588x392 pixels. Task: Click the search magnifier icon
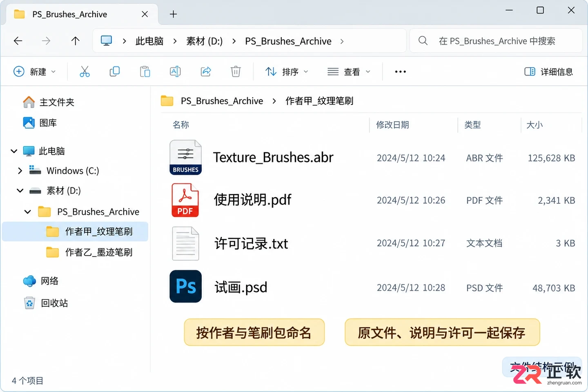pos(423,41)
